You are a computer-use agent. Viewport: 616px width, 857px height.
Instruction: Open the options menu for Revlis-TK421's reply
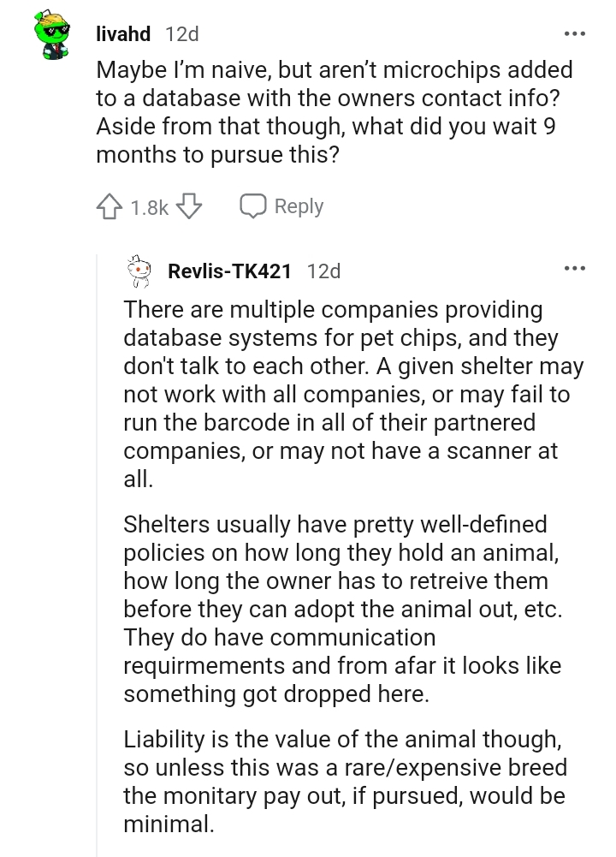[575, 267]
